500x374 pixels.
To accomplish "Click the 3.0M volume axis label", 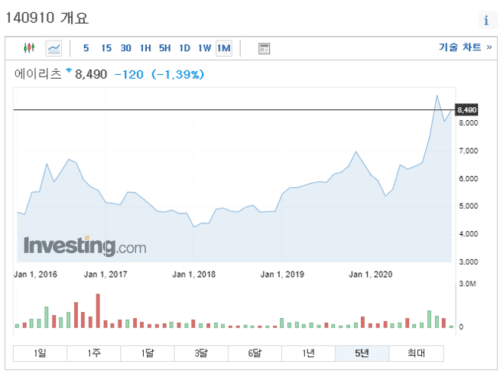I will click(467, 284).
